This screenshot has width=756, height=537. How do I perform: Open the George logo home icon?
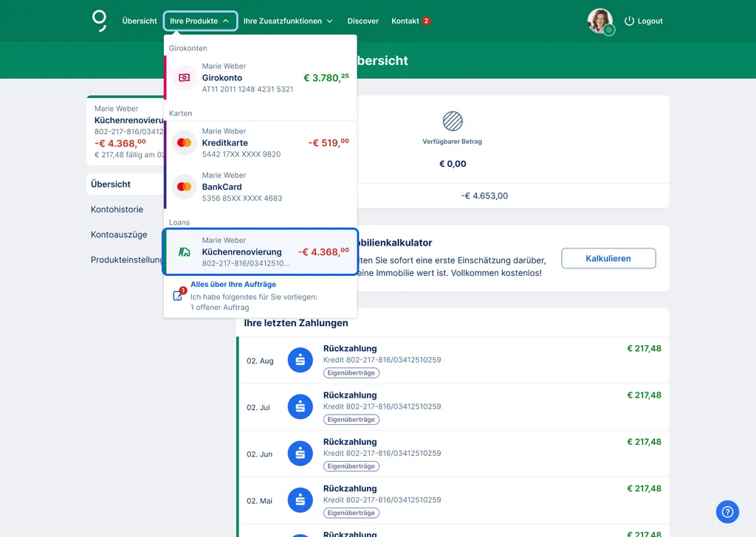coord(100,21)
